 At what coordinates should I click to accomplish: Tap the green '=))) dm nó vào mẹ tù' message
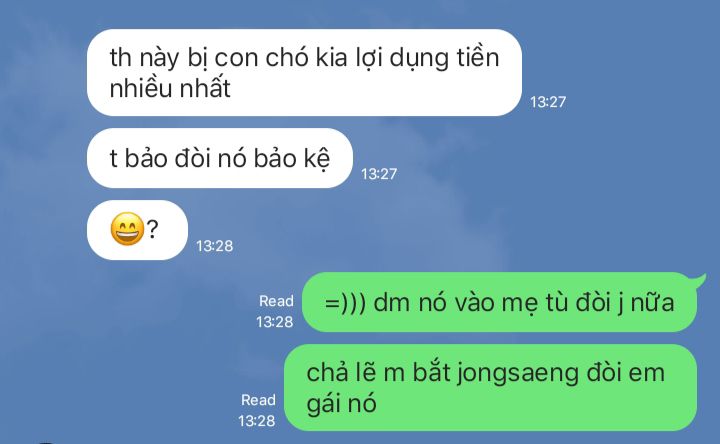point(500,302)
